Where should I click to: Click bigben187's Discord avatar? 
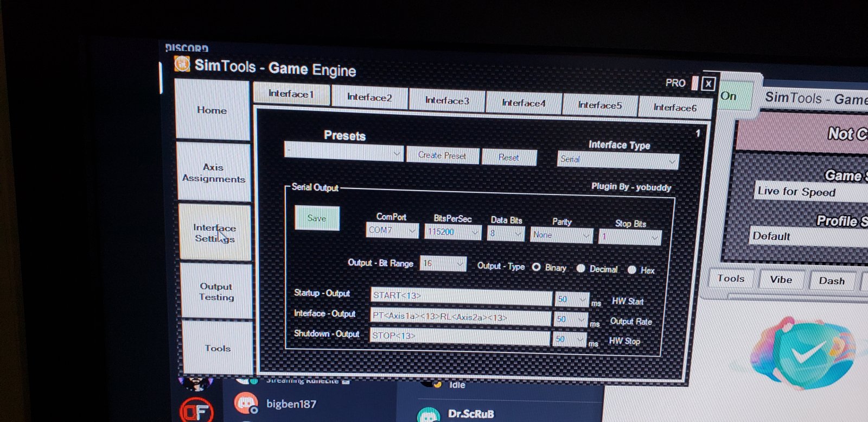point(246,404)
